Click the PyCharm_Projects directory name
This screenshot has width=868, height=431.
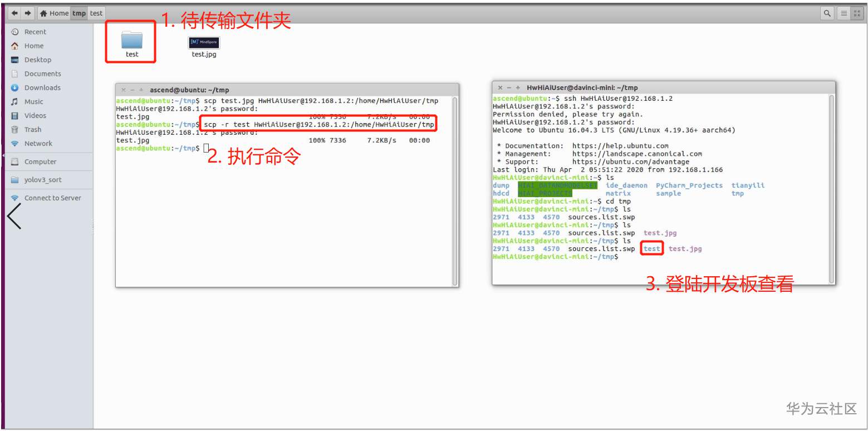click(x=689, y=185)
